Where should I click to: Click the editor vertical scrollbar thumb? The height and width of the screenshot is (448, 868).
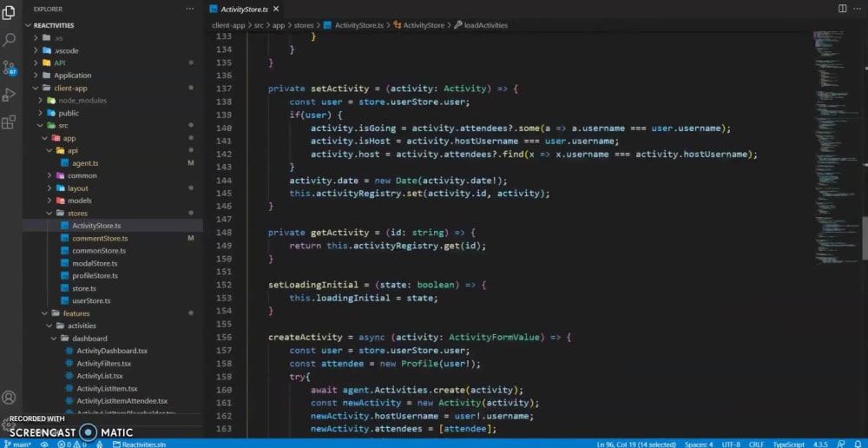point(865,238)
